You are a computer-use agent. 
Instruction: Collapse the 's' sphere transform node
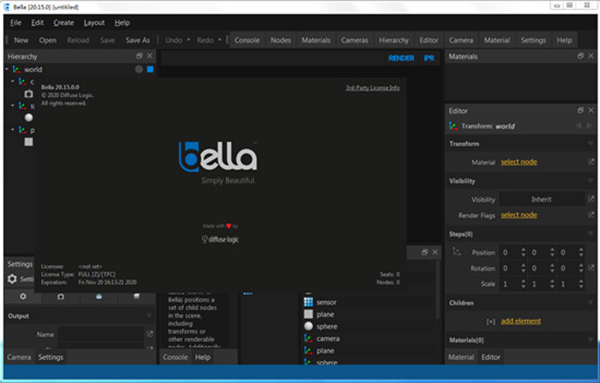point(13,105)
